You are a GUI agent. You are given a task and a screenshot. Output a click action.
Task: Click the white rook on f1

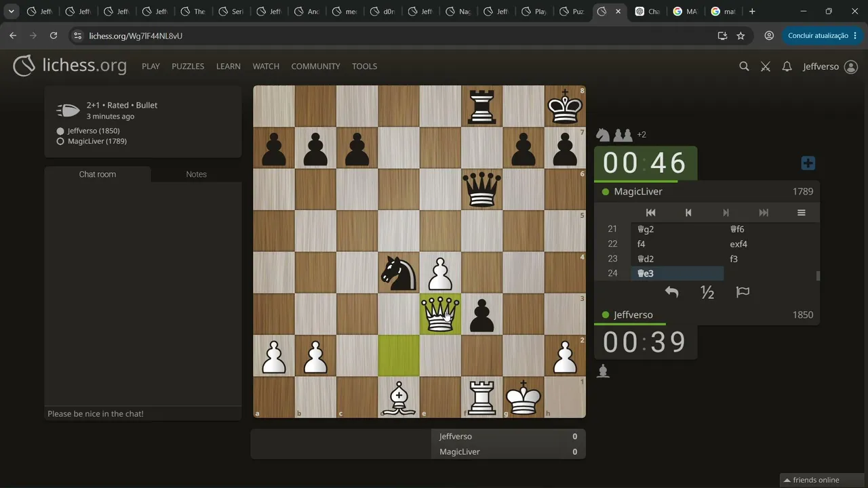pos(481,397)
